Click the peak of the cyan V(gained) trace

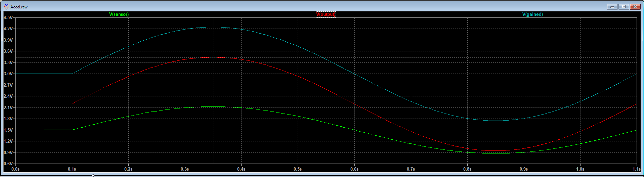click(x=214, y=27)
